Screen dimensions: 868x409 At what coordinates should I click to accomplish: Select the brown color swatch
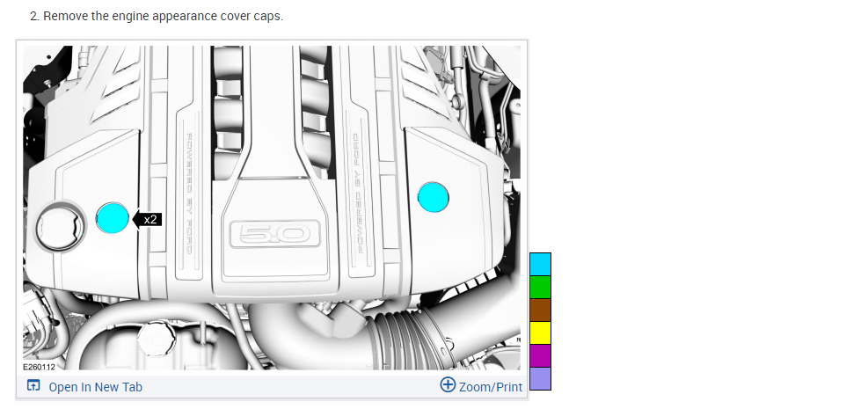pos(540,310)
